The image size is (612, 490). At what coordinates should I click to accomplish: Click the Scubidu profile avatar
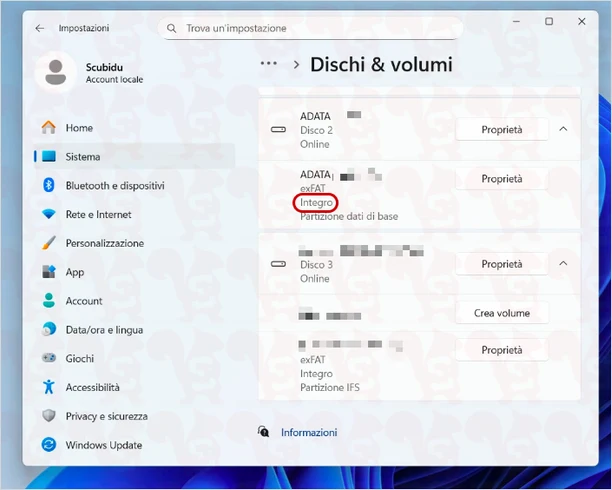(x=55, y=72)
